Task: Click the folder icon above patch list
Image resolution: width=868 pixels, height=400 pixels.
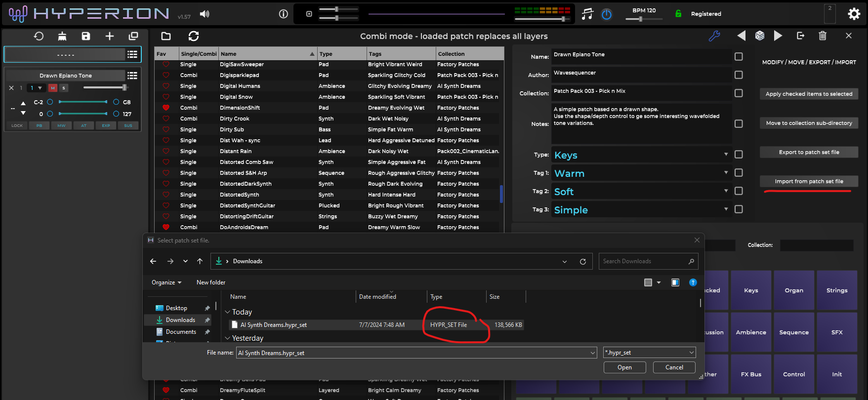Action: (x=166, y=36)
